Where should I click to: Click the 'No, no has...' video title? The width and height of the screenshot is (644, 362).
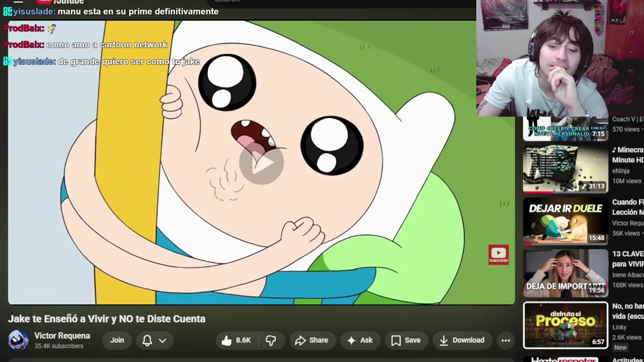(x=628, y=311)
